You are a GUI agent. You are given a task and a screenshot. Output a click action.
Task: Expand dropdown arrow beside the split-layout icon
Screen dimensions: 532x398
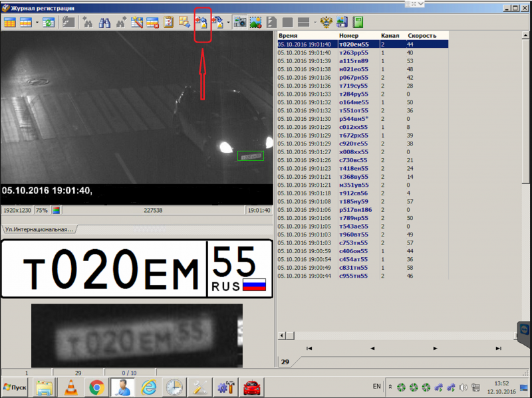[x=315, y=22]
